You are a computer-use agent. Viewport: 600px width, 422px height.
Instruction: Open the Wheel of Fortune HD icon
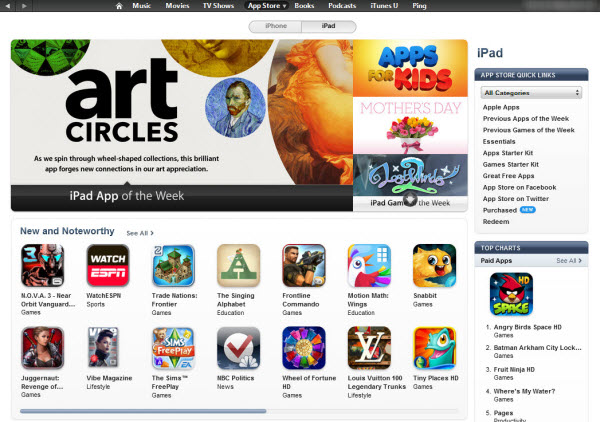304,348
